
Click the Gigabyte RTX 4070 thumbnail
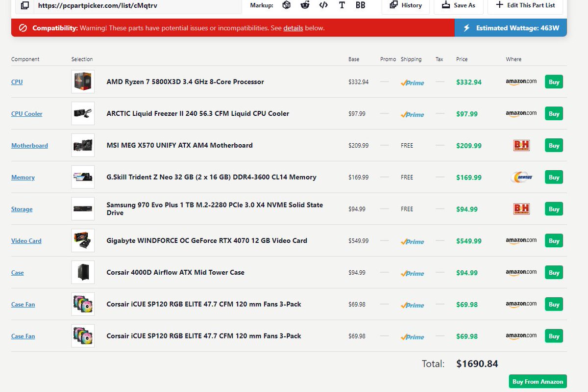(x=83, y=240)
